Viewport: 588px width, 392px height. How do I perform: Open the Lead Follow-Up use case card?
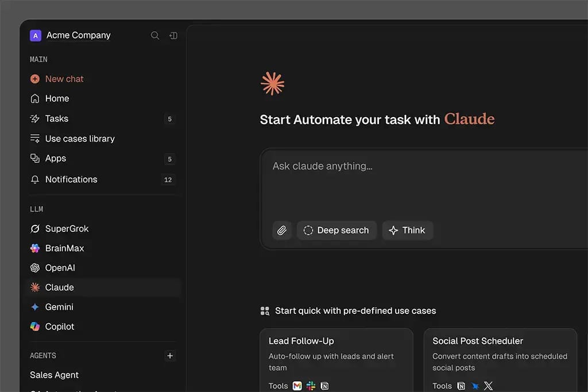pos(336,360)
